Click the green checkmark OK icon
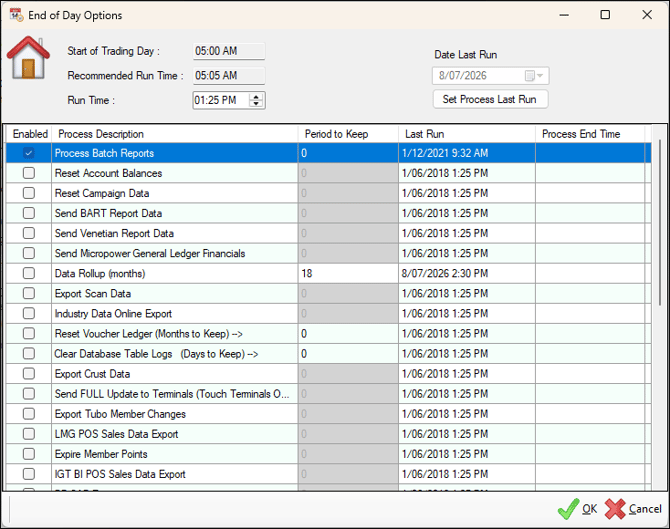 click(x=569, y=509)
